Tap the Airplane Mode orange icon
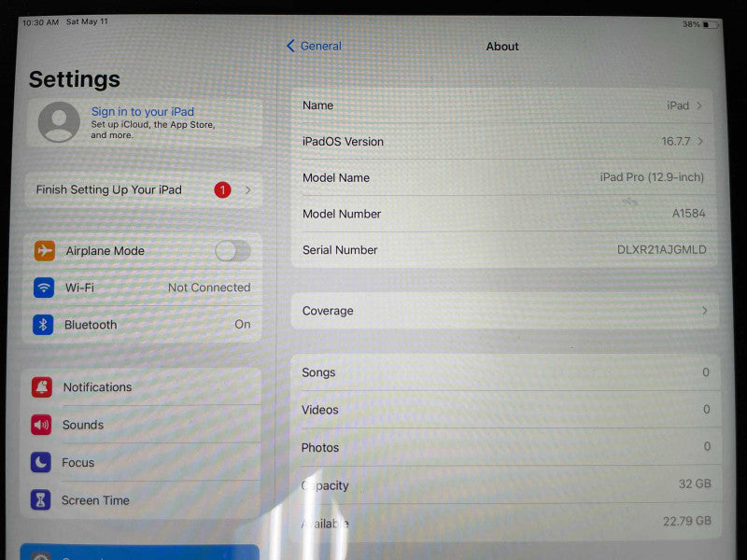747x560 pixels. point(44,250)
